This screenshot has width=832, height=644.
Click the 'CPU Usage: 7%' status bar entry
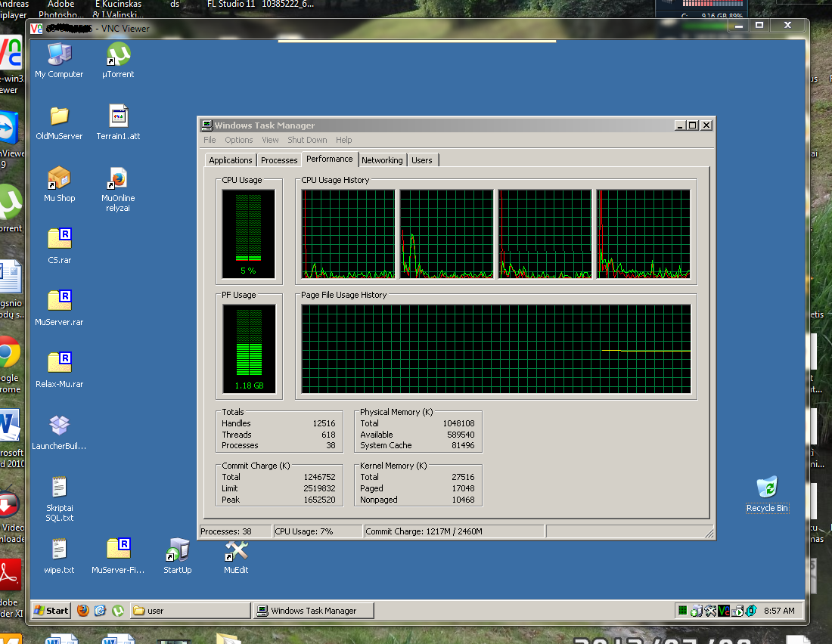tap(318, 531)
